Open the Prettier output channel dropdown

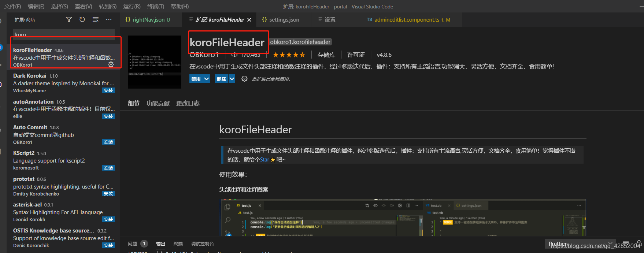580,244
